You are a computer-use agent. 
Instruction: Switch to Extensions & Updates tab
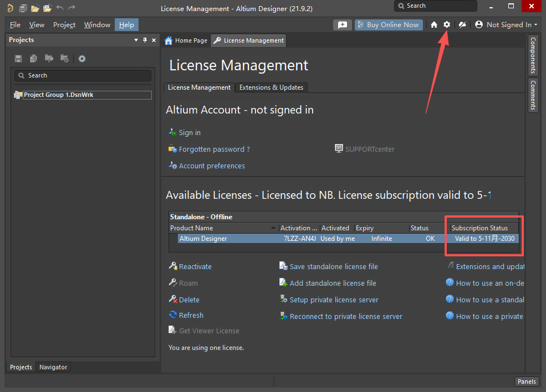[x=271, y=87]
